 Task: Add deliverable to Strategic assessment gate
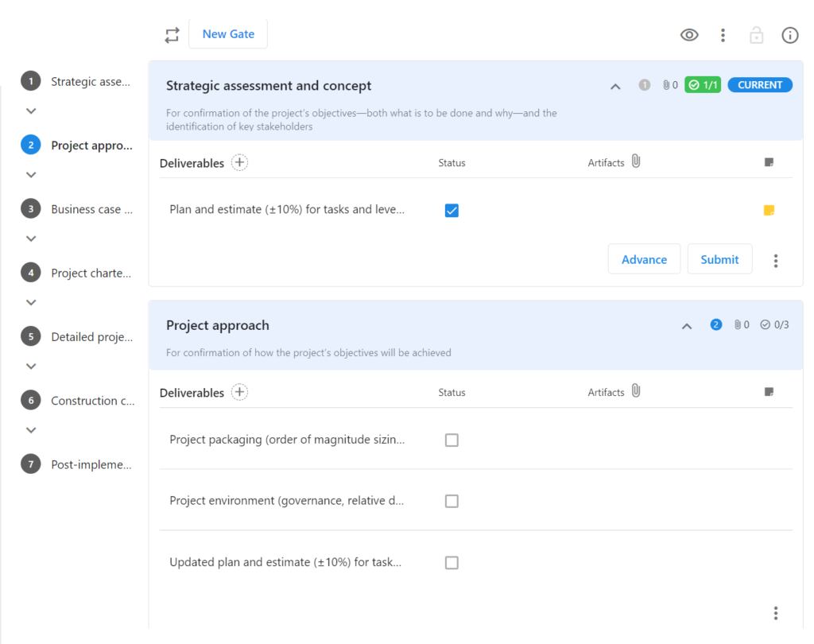point(239,163)
